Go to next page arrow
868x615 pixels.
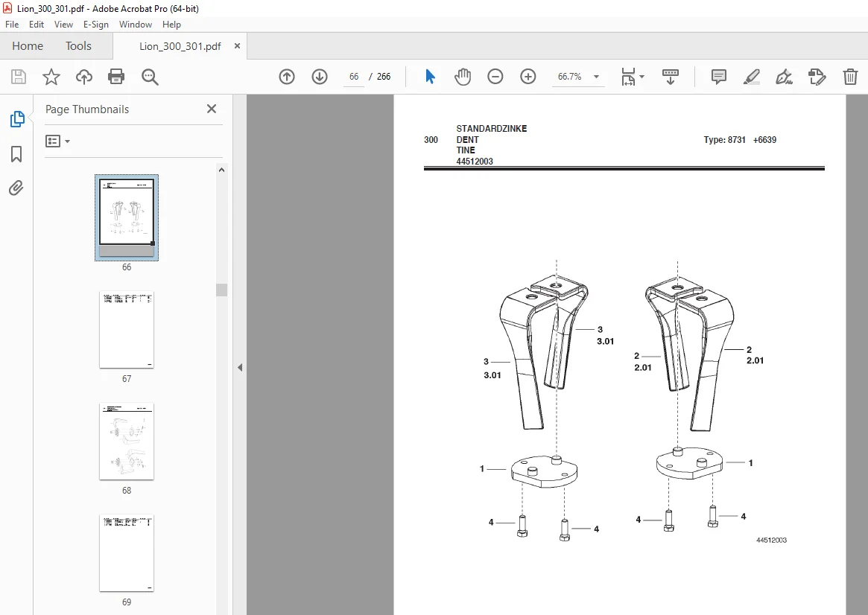click(x=320, y=77)
